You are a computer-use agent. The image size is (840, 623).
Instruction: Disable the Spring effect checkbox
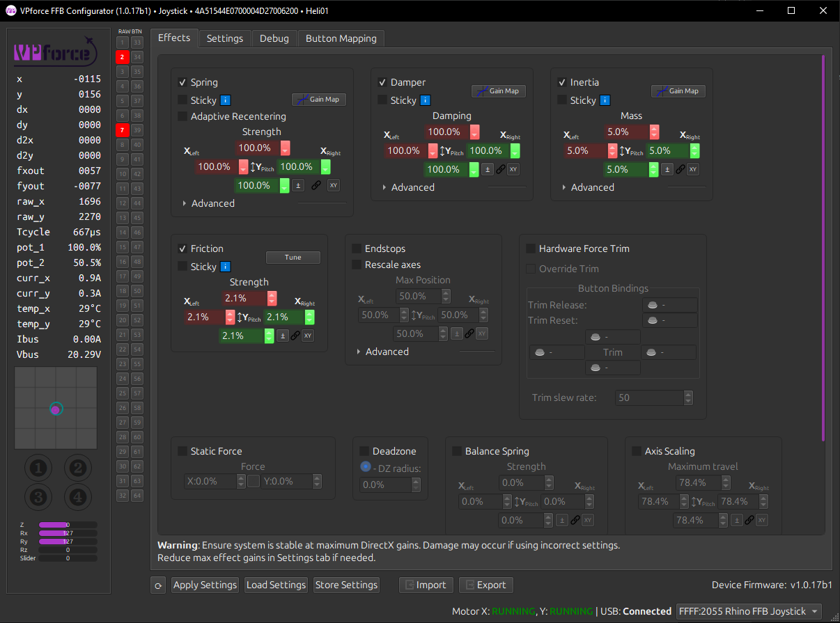coord(182,82)
